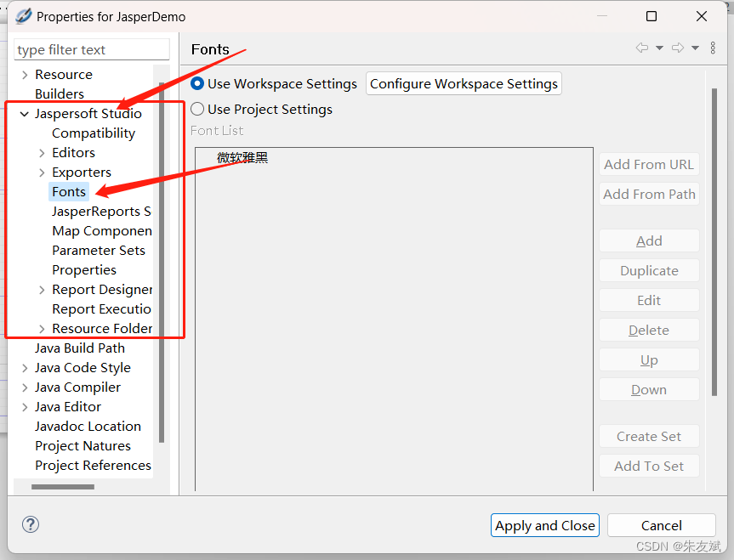Viewport: 734px width, 560px height.
Task: Click the tree horizontal scrollbar
Action: tap(63, 487)
